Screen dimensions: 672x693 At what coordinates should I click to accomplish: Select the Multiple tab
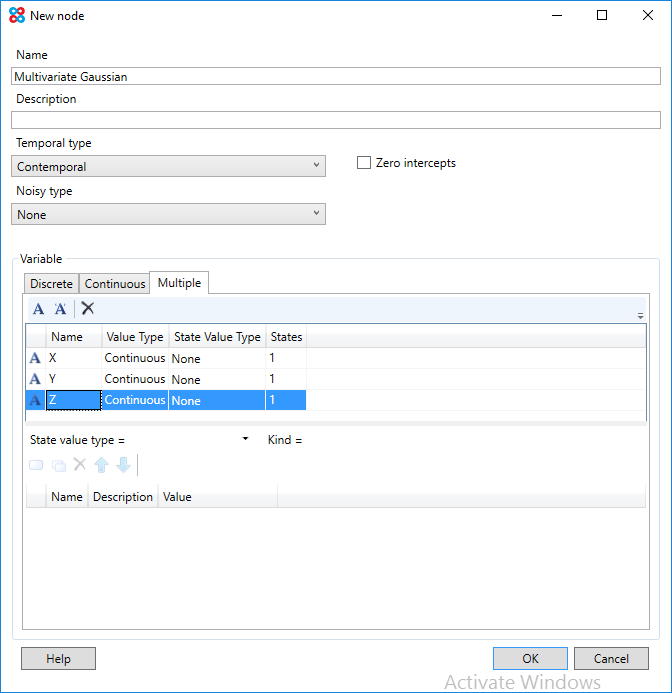coord(179,283)
